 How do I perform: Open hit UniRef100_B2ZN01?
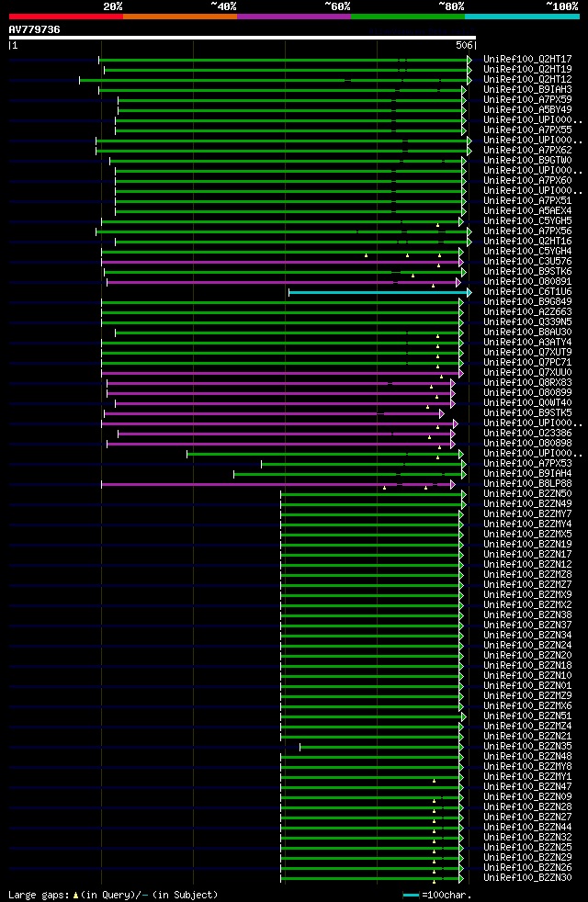(527, 686)
